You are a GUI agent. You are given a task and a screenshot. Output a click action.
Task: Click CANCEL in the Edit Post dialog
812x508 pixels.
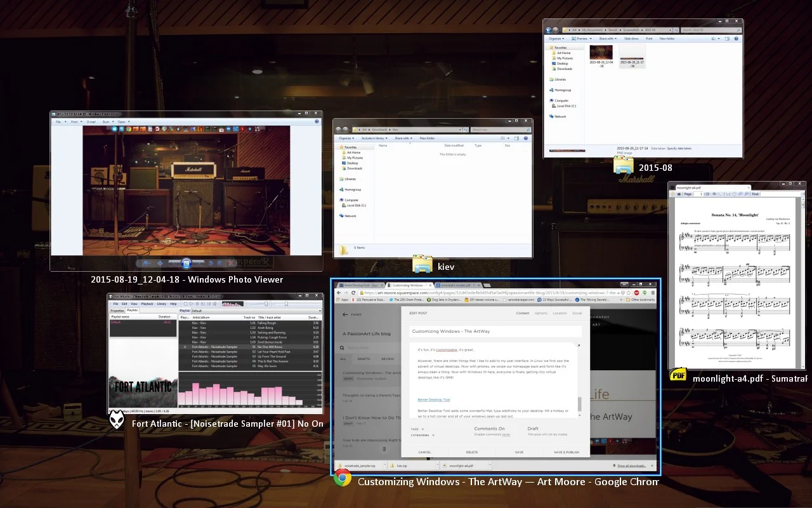tap(424, 452)
